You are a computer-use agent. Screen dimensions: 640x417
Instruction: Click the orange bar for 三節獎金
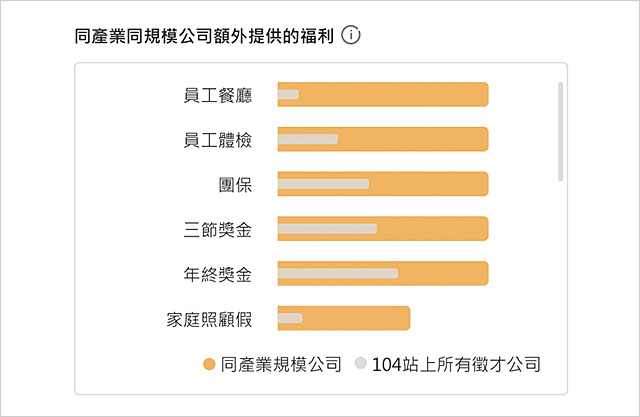coord(383,228)
